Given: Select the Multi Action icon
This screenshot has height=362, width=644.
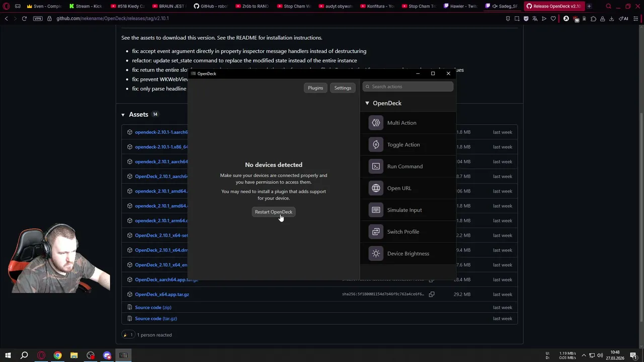Looking at the screenshot, I should (x=376, y=123).
